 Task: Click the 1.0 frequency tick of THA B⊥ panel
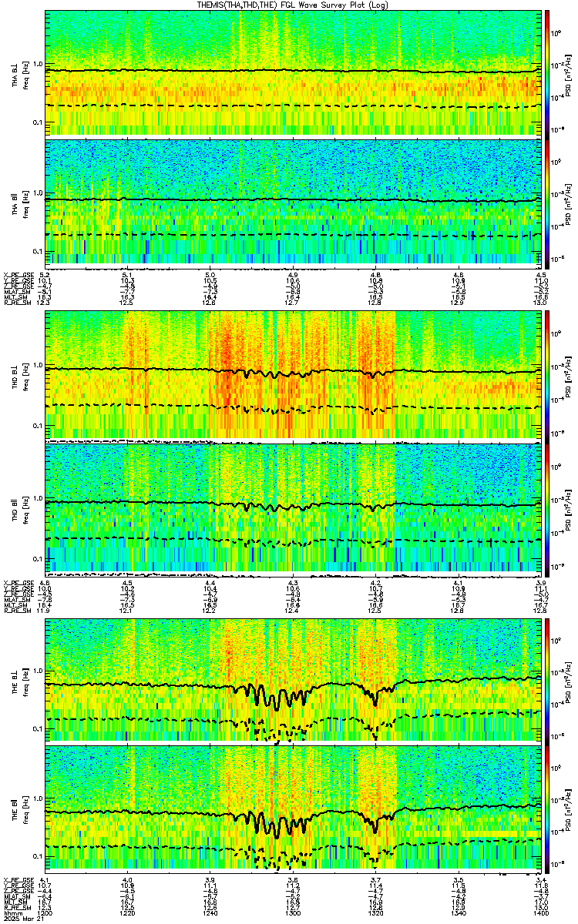tap(39, 64)
